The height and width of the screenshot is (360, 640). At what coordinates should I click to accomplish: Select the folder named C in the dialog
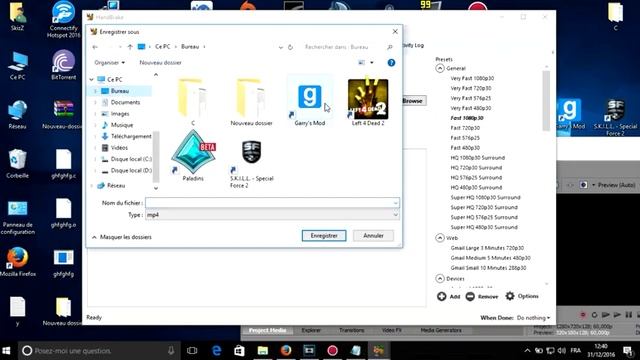pyautogui.click(x=193, y=102)
